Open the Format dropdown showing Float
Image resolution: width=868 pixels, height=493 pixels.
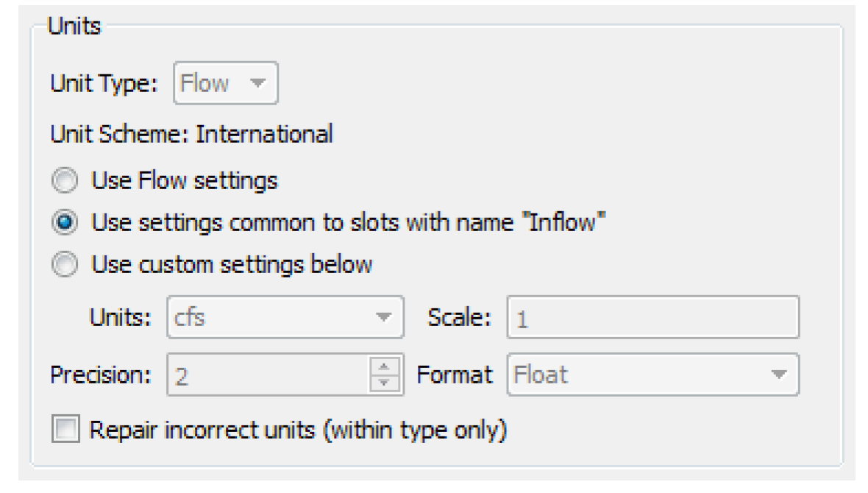tap(652, 376)
